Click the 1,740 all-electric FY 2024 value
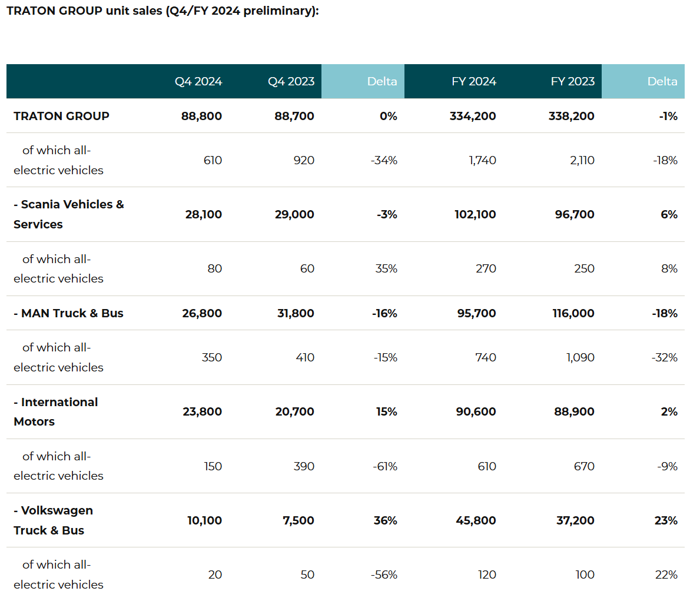The width and height of the screenshot is (700, 601). click(x=482, y=160)
